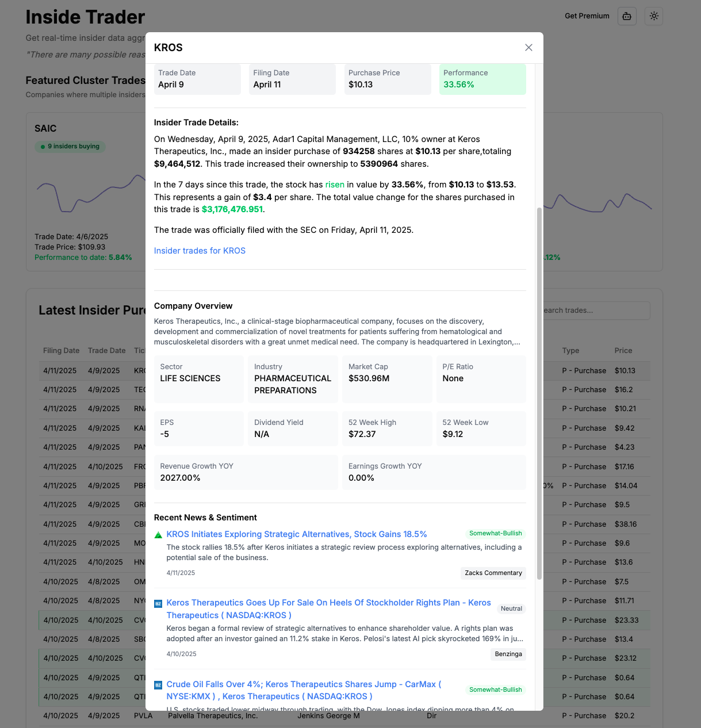
Task: Click the $17.16 price cell
Action: click(624, 467)
